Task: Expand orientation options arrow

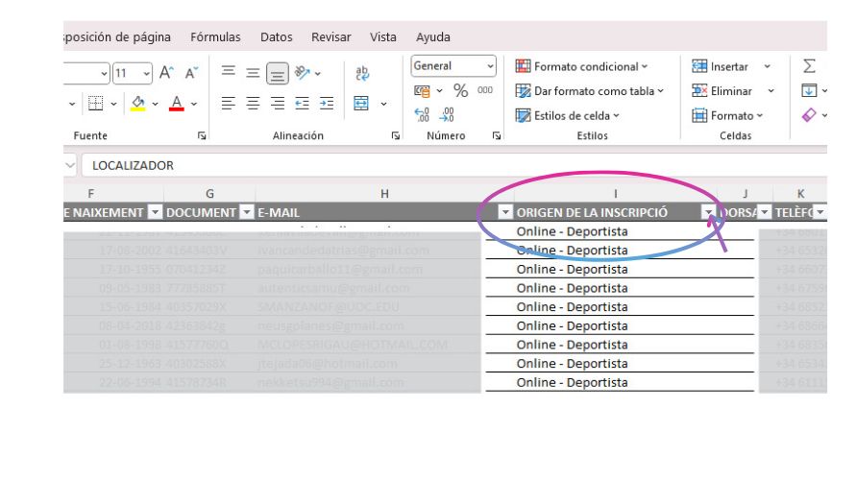Action: pyautogui.click(x=318, y=73)
